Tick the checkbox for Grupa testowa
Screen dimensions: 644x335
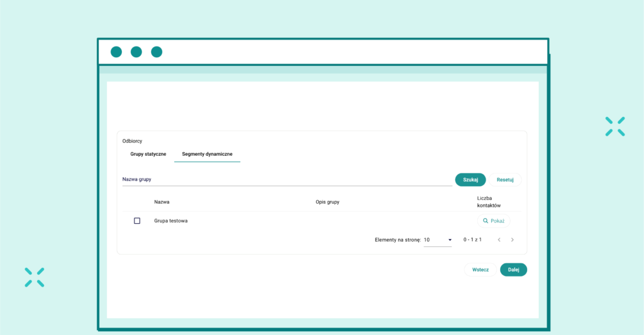tap(137, 221)
